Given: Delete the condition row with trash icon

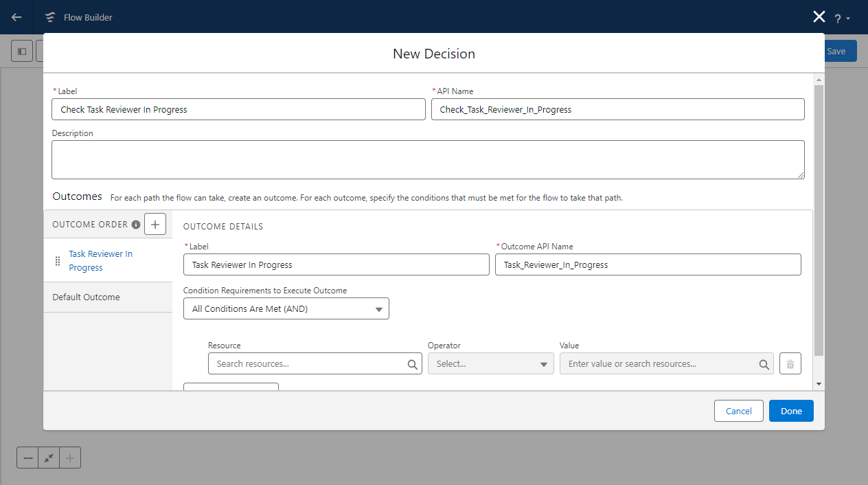Looking at the screenshot, I should 790,363.
